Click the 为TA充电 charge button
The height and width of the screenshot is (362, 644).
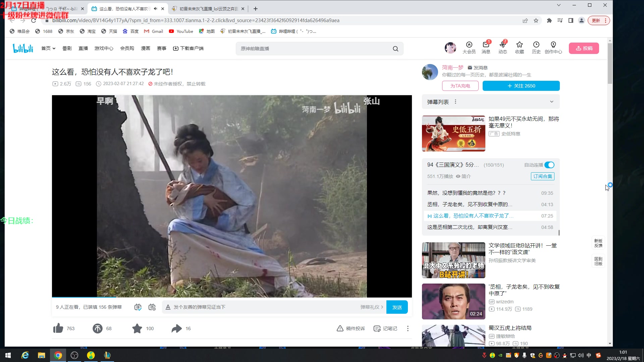[x=461, y=86]
